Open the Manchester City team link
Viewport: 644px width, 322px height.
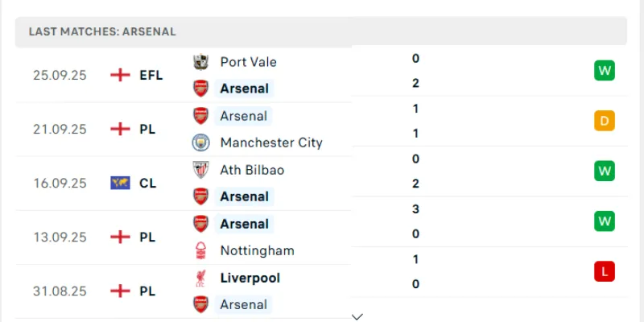pyautogui.click(x=271, y=142)
